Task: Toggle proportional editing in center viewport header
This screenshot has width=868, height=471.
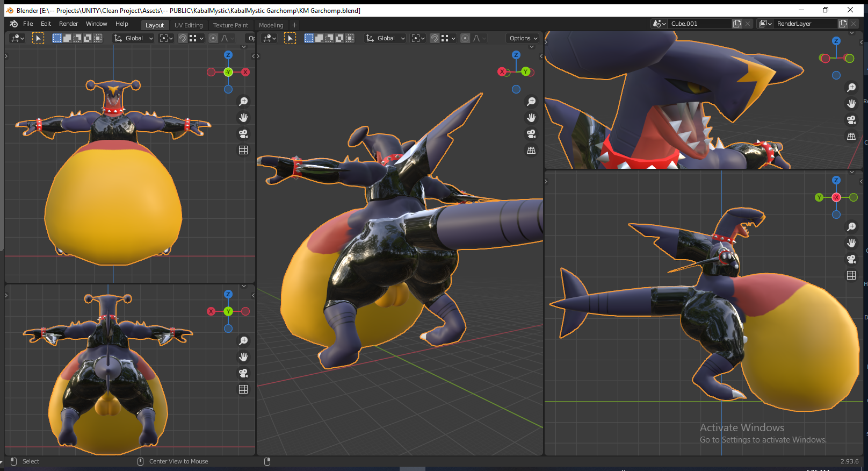Action: tap(465, 38)
